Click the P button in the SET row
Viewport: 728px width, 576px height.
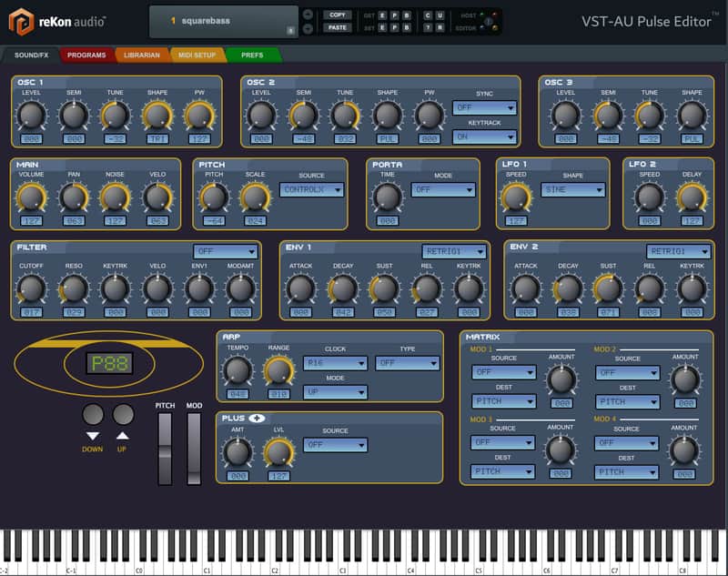(x=394, y=28)
